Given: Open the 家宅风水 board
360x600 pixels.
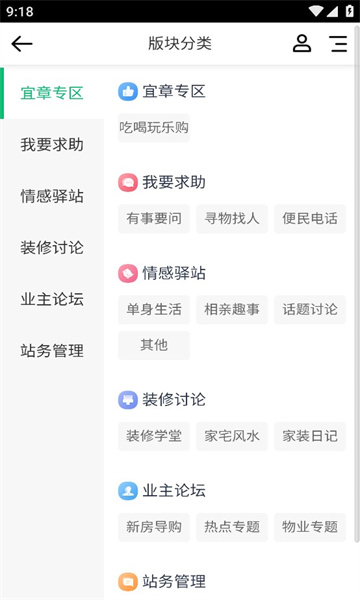Looking at the screenshot, I should click(232, 436).
